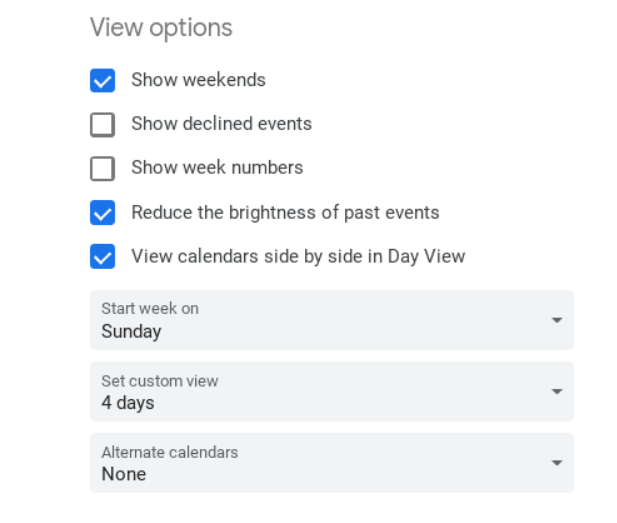This screenshot has width=617, height=523.
Task: Click the 'Set custom view' field title
Action: (x=159, y=381)
